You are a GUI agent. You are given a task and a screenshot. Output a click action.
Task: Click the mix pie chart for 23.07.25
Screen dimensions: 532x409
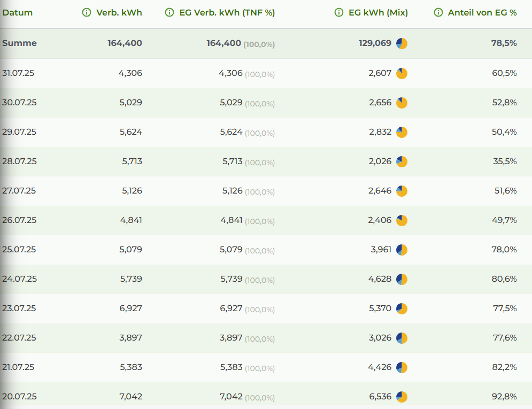(402, 308)
